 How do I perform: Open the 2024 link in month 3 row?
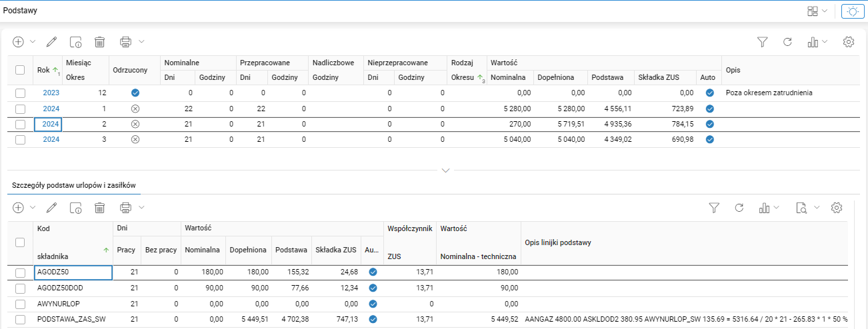51,139
